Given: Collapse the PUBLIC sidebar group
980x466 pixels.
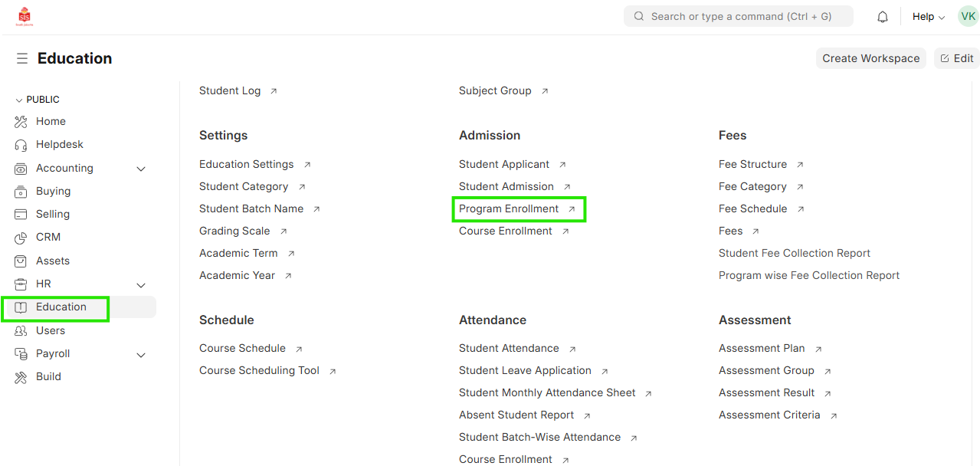Looking at the screenshot, I should coord(19,100).
